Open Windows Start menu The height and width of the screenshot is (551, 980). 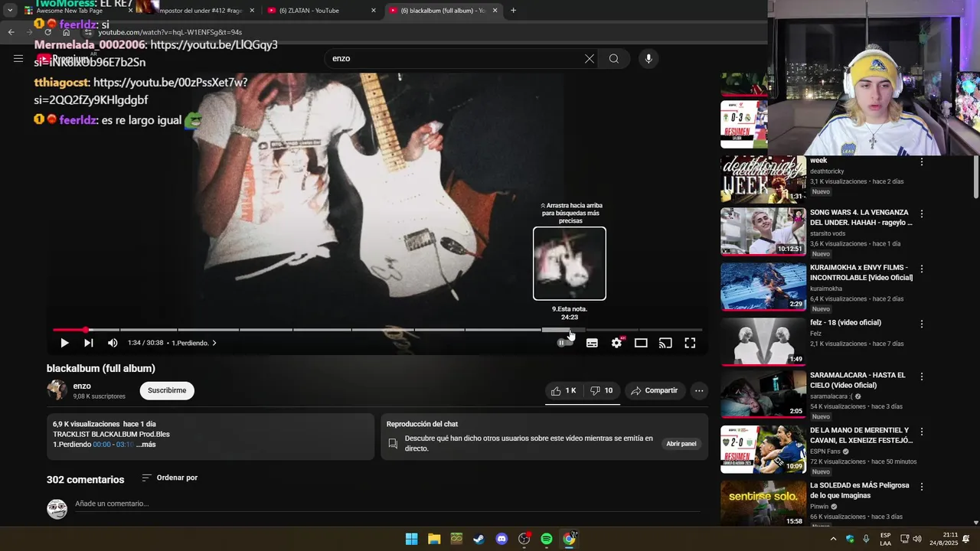click(x=411, y=539)
